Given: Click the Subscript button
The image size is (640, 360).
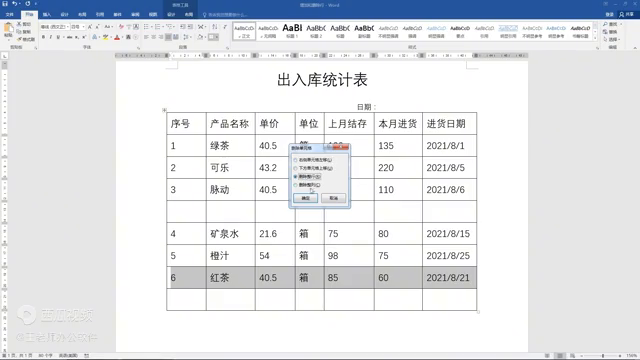Looking at the screenshot, I should coord(77,37).
